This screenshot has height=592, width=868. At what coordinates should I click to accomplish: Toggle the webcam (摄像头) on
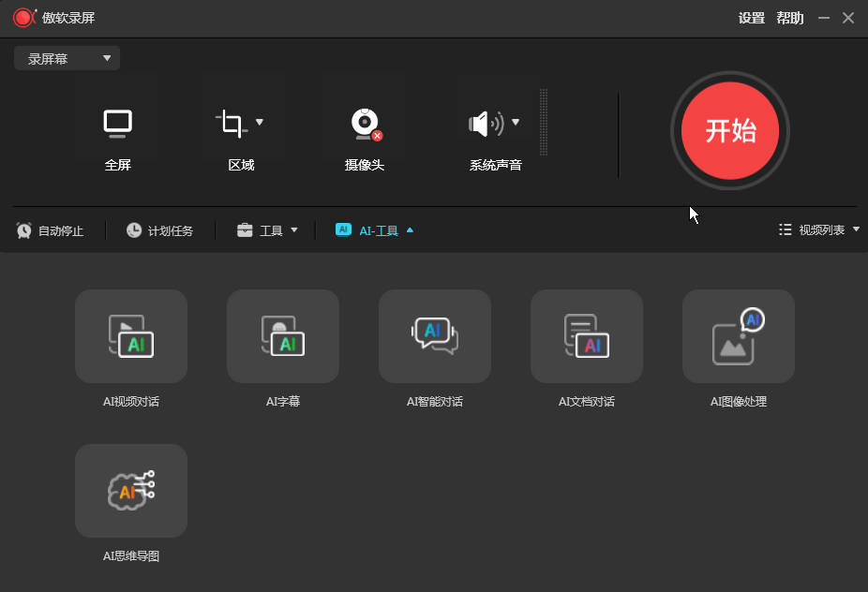coord(365,124)
